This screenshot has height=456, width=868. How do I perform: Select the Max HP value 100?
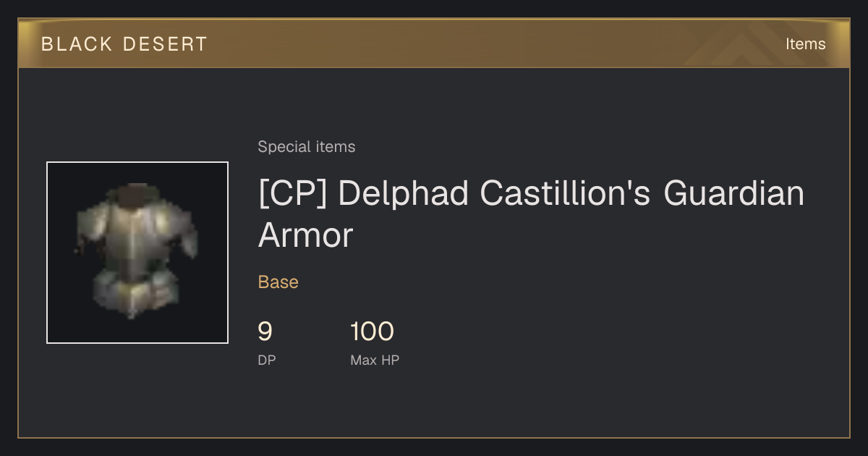click(x=373, y=332)
